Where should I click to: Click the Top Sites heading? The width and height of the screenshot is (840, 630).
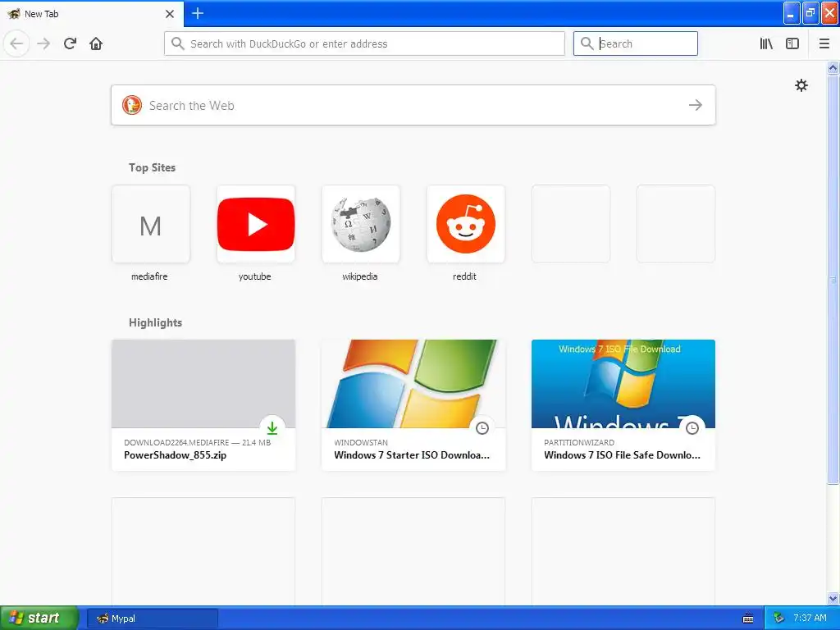pos(152,167)
